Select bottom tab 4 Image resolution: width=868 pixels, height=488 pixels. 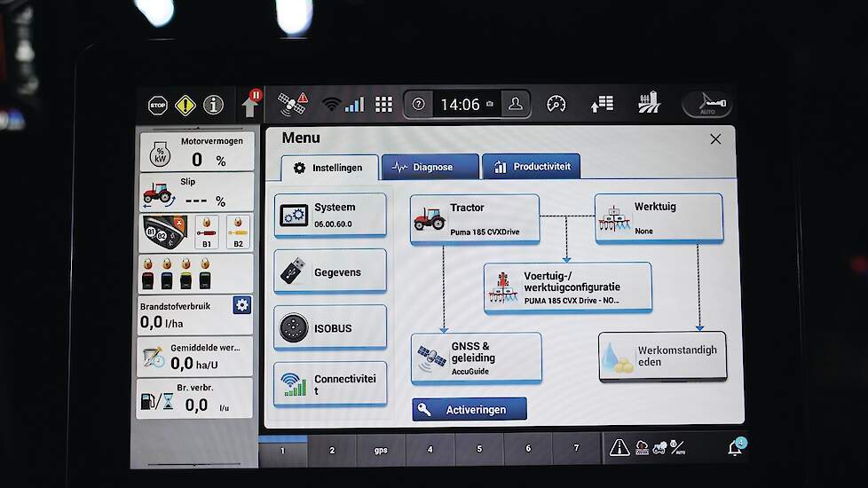(x=430, y=449)
